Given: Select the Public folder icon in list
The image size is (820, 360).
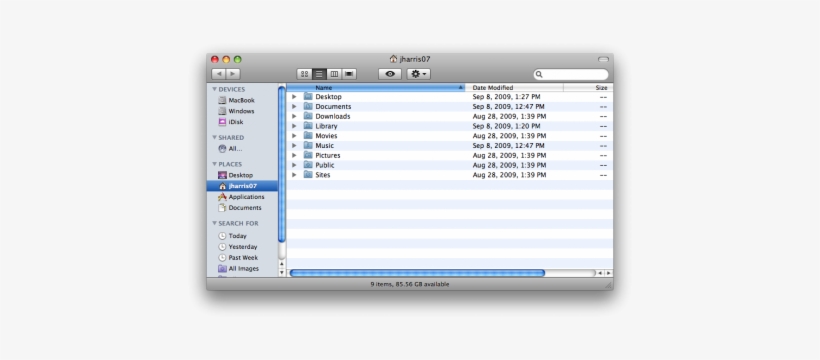Looking at the screenshot, I should (308, 165).
